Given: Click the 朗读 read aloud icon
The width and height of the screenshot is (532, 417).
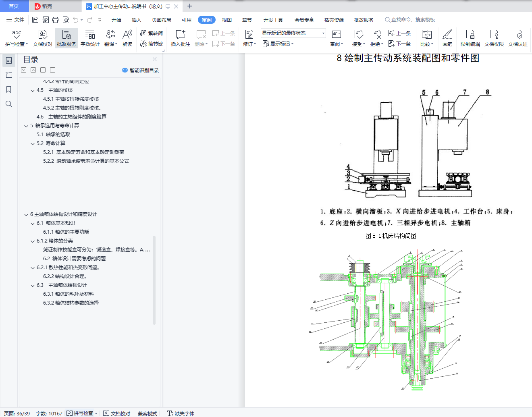Looking at the screenshot, I should [127, 38].
